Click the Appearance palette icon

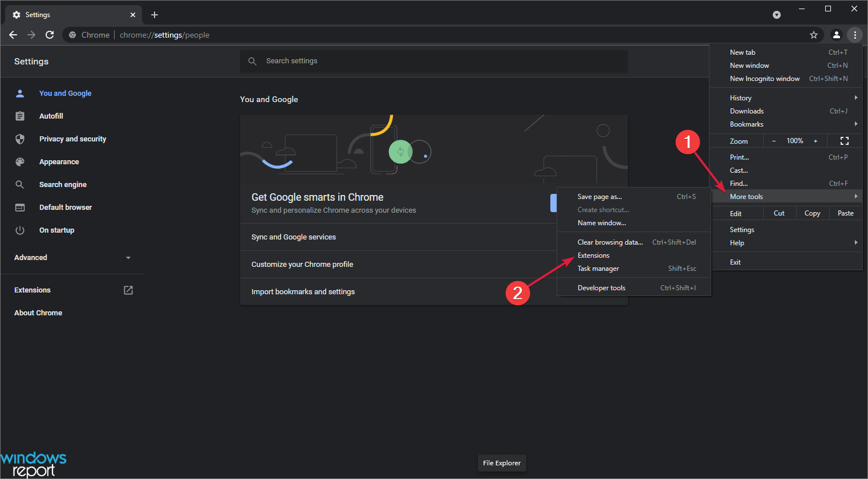tap(20, 161)
